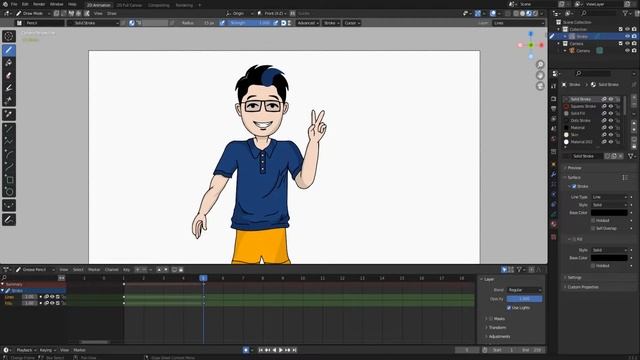Open the Material properties tab icon

pyautogui.click(x=554, y=224)
